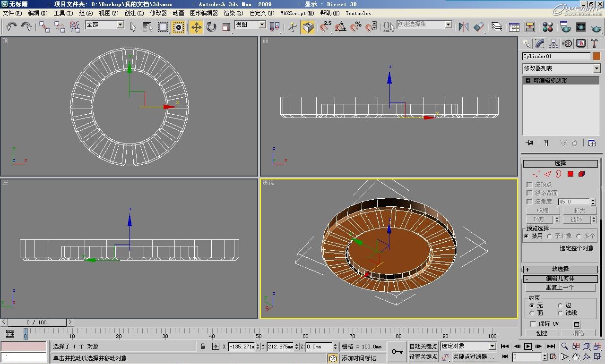The width and height of the screenshot is (605, 364).
Task: Open Render Setup teapot icon
Action: 565,27
